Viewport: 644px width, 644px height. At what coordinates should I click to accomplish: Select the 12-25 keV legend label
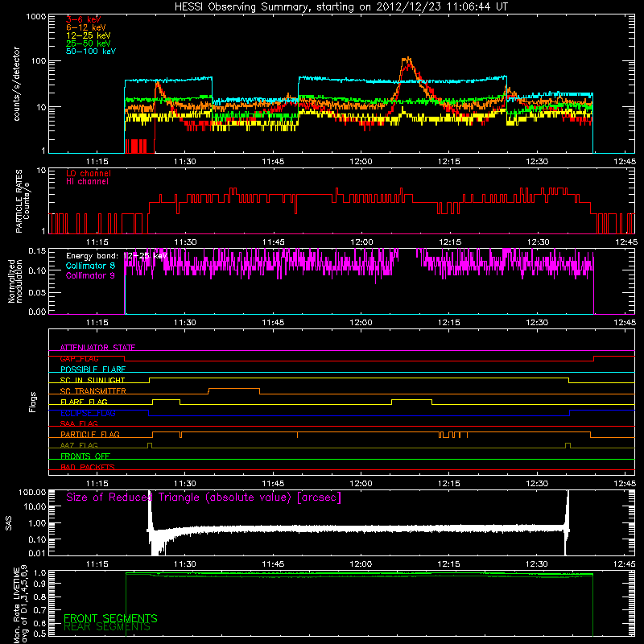[x=88, y=35]
